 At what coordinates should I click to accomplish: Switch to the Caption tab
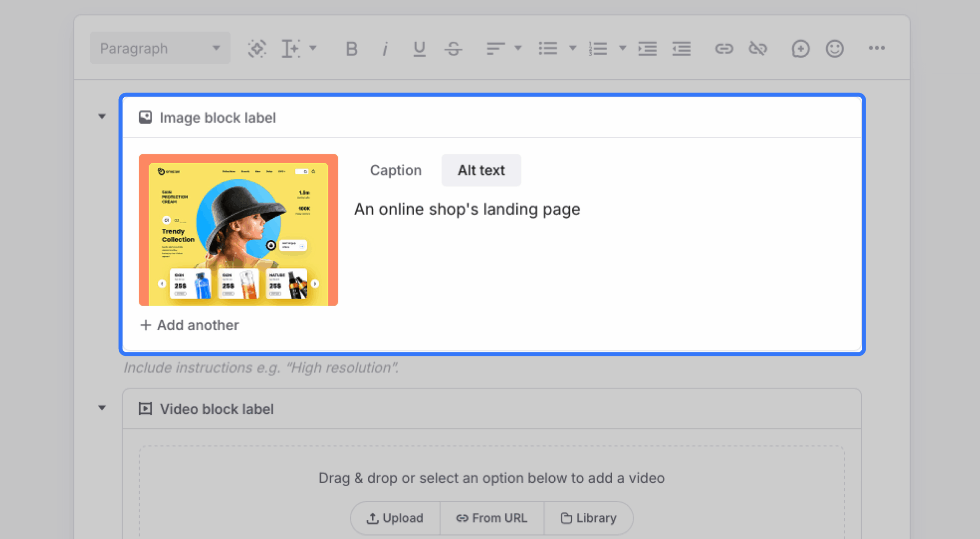coord(396,170)
